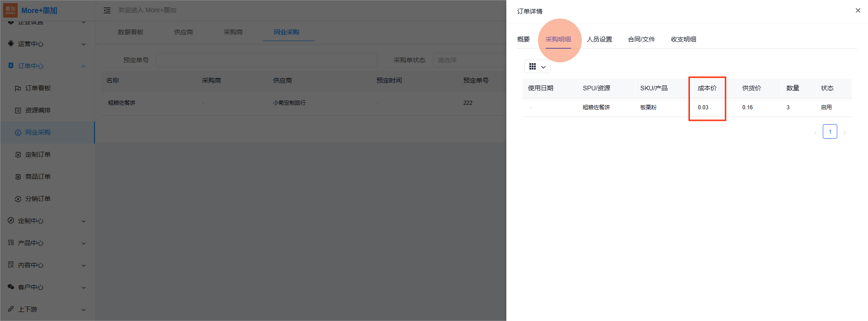Viewport: 868px width, 321px height.
Task: Go to the 收支明细 tab
Action: click(x=683, y=39)
